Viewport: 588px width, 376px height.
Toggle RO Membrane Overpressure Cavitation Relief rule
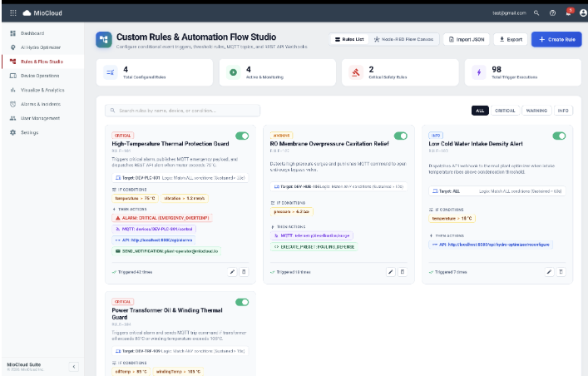coord(401,136)
